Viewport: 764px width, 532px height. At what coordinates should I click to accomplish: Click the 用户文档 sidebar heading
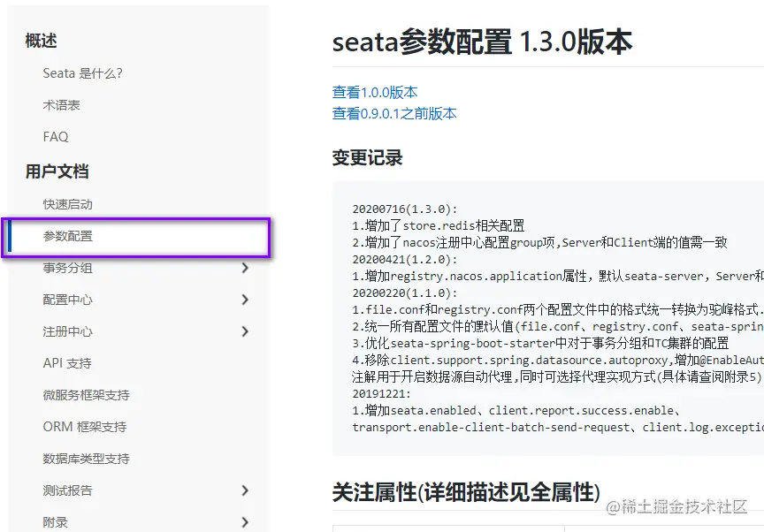57,171
